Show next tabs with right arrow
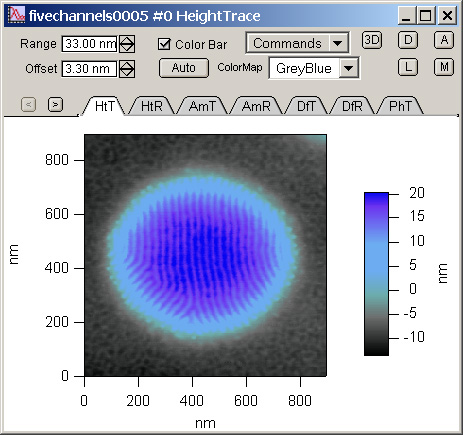Screen dimensions: 463x435 [x=55, y=105]
